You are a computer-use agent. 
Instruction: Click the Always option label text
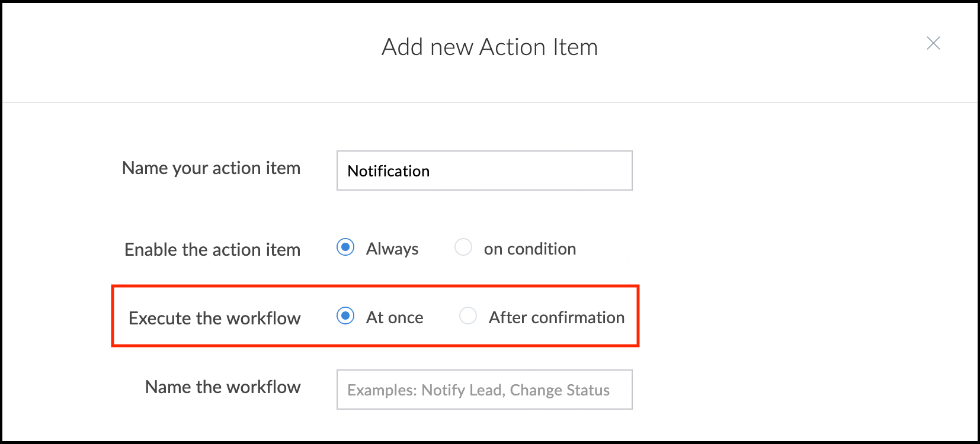coord(392,249)
